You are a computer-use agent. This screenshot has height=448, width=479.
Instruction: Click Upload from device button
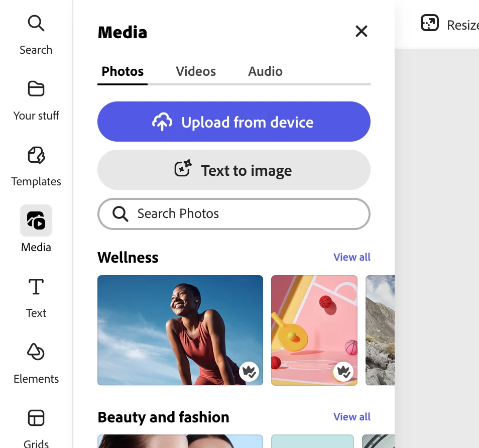pyautogui.click(x=234, y=122)
